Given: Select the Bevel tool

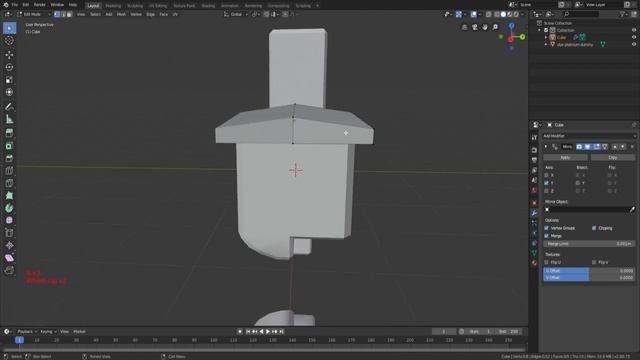Looking at the screenshot, I should 9,158.
